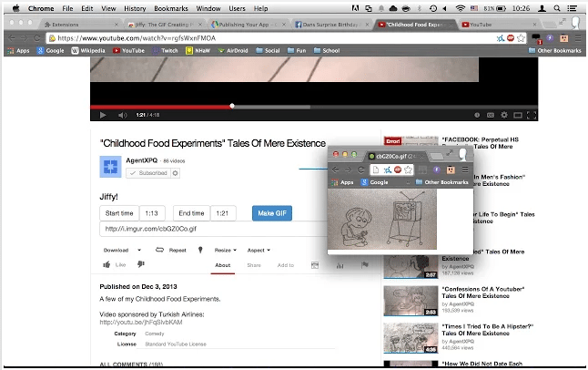This screenshot has width=588, height=370.
Task: Dislike the video with thumbs down
Action: coord(141,264)
